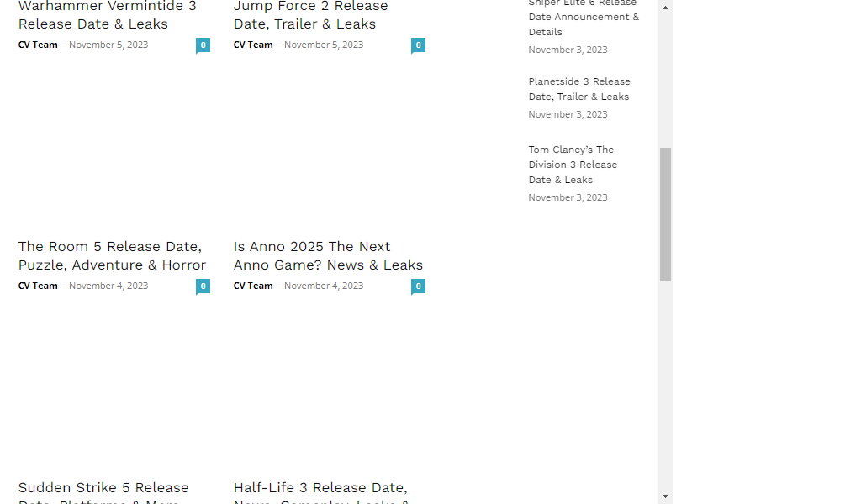Open the Warhammer Vermintide 3 article
Image resolution: width=861 pixels, height=504 pixels.
tap(107, 15)
